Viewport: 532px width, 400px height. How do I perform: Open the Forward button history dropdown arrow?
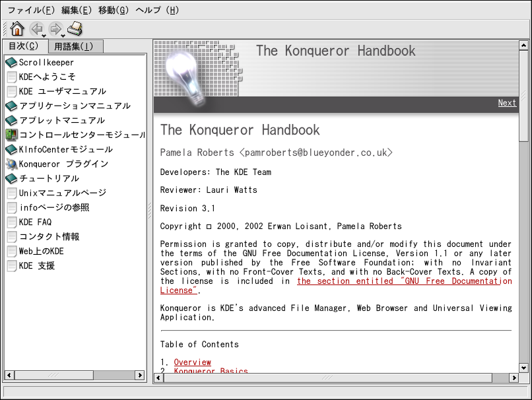point(63,36)
